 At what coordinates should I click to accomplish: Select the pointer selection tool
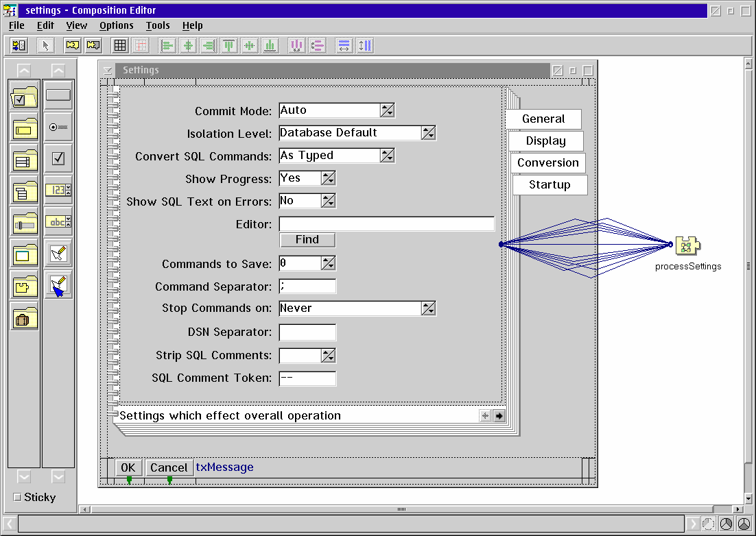click(46, 46)
